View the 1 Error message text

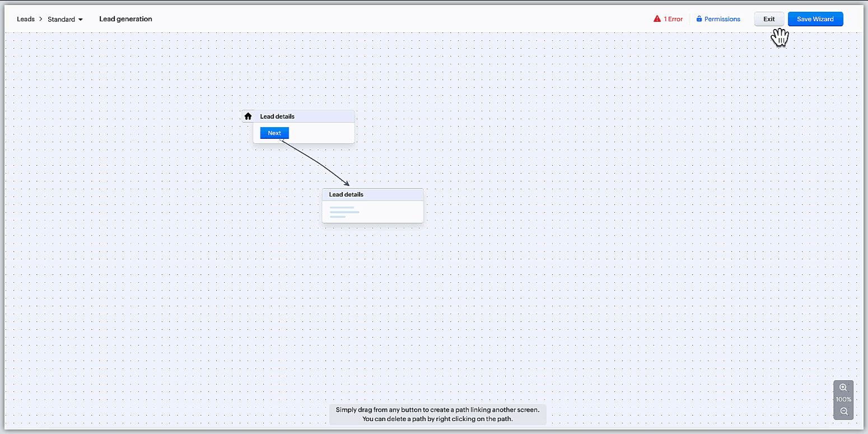673,19
